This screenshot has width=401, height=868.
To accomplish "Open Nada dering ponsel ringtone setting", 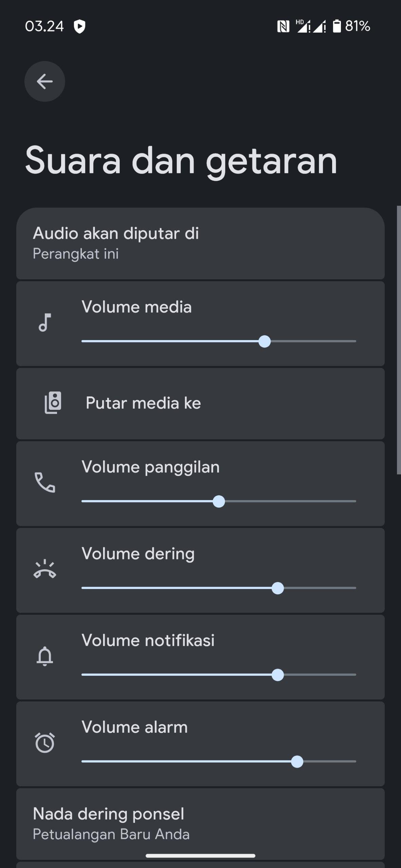I will click(200, 824).
